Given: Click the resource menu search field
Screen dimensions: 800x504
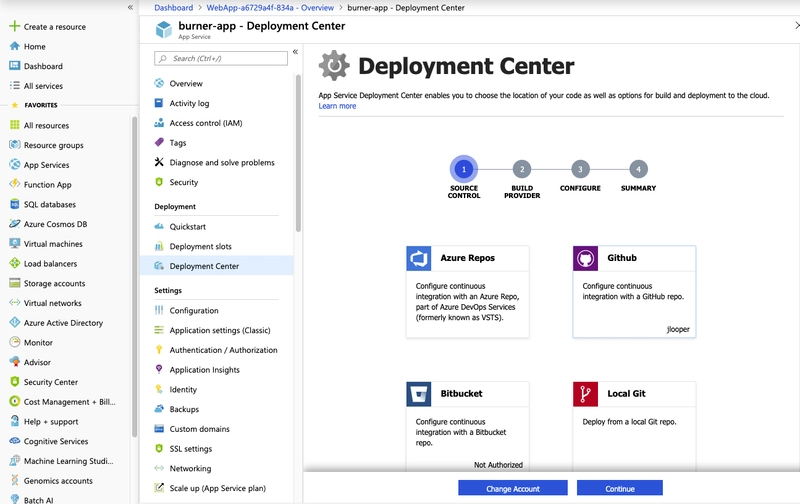Looking at the screenshot, I should point(221,58).
